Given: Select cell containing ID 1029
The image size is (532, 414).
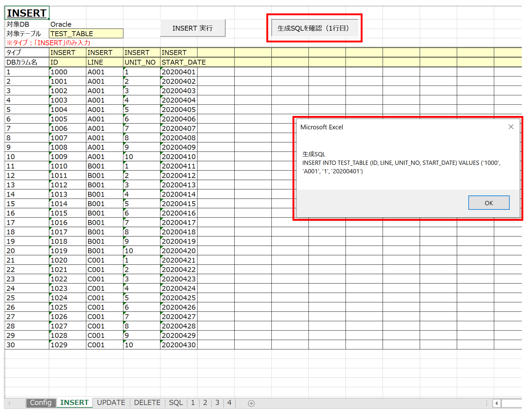Looking at the screenshot, I should click(68, 345).
